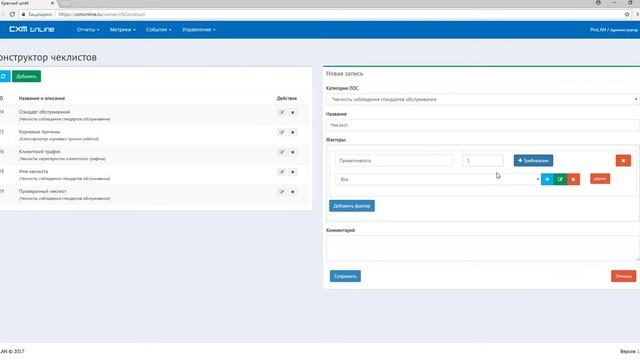The width and height of the screenshot is (640, 360).
Task: Click the ProLAN user account link
Action: coord(614,30)
